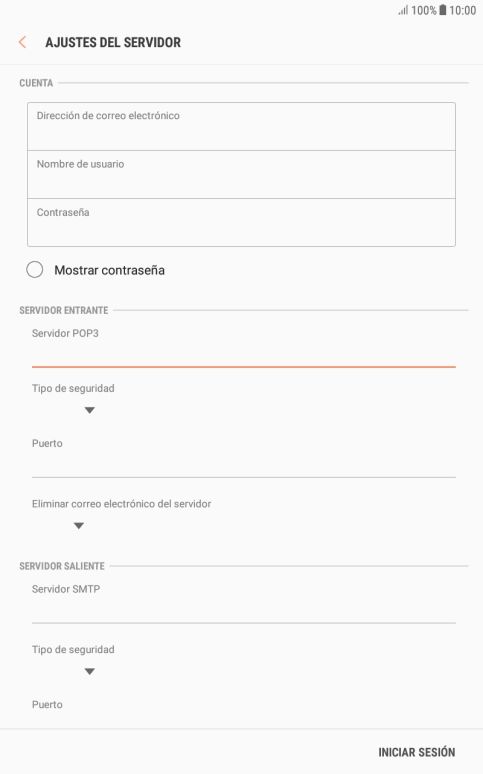
Task: Tap the signal strength status icon
Action: click(403, 10)
